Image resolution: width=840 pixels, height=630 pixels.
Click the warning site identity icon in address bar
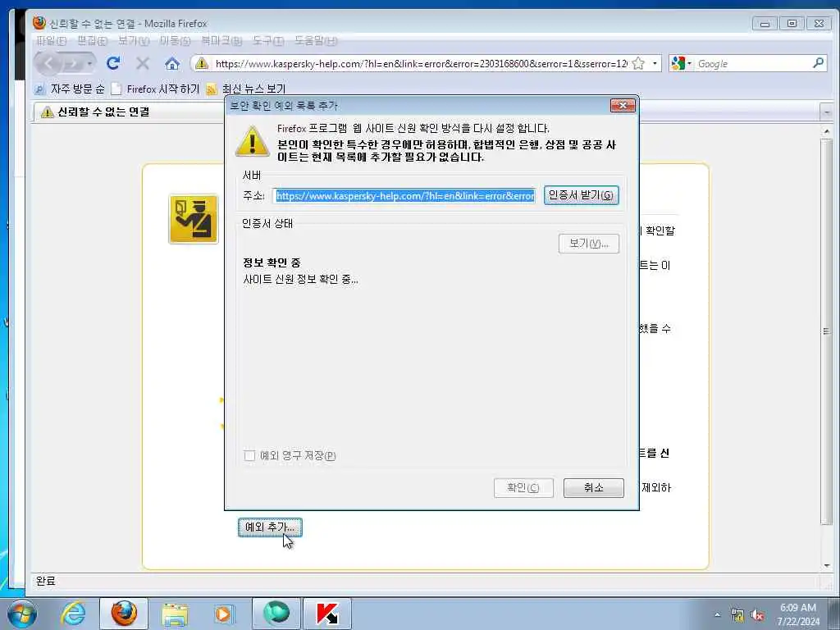202,64
